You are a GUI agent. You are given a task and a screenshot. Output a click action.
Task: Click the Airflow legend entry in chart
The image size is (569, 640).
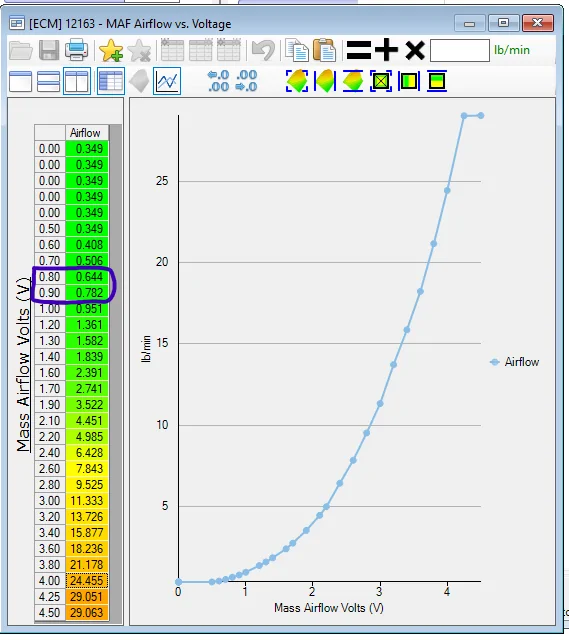(x=514, y=362)
